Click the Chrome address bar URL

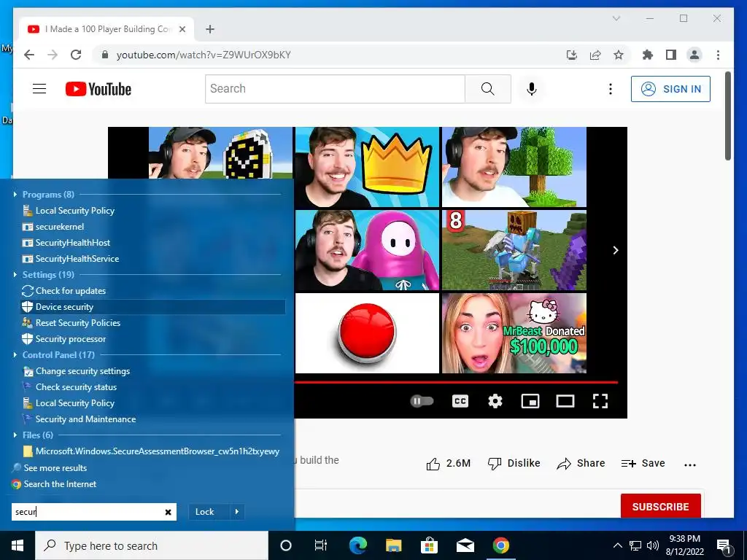click(x=204, y=55)
